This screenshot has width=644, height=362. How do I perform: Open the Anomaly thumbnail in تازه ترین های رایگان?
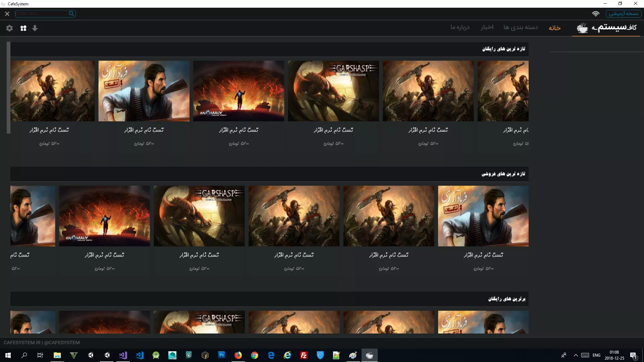(x=238, y=91)
